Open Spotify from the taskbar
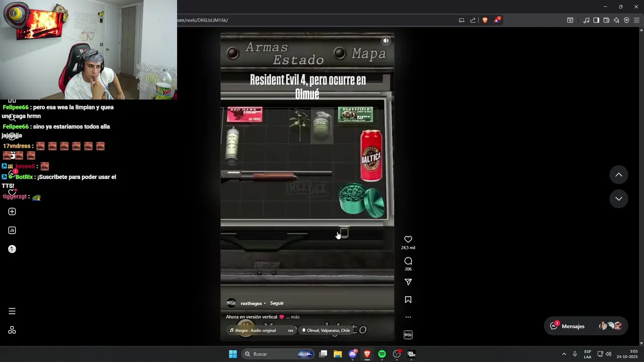Image resolution: width=644 pixels, height=362 pixels. (x=382, y=354)
